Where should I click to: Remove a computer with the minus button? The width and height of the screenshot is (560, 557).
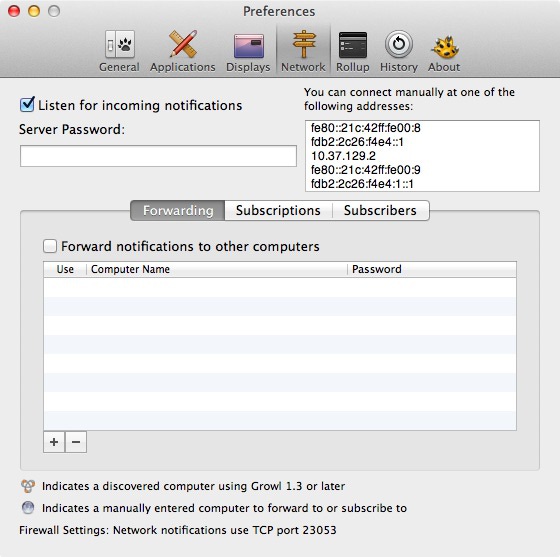pos(76,442)
